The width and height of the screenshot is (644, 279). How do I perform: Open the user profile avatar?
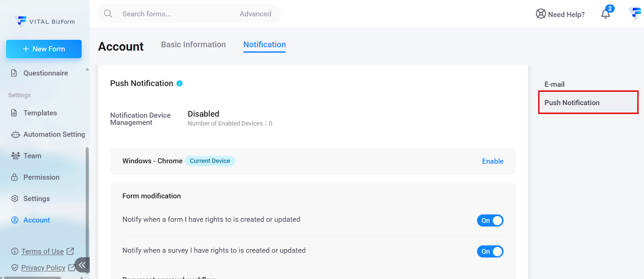635,14
